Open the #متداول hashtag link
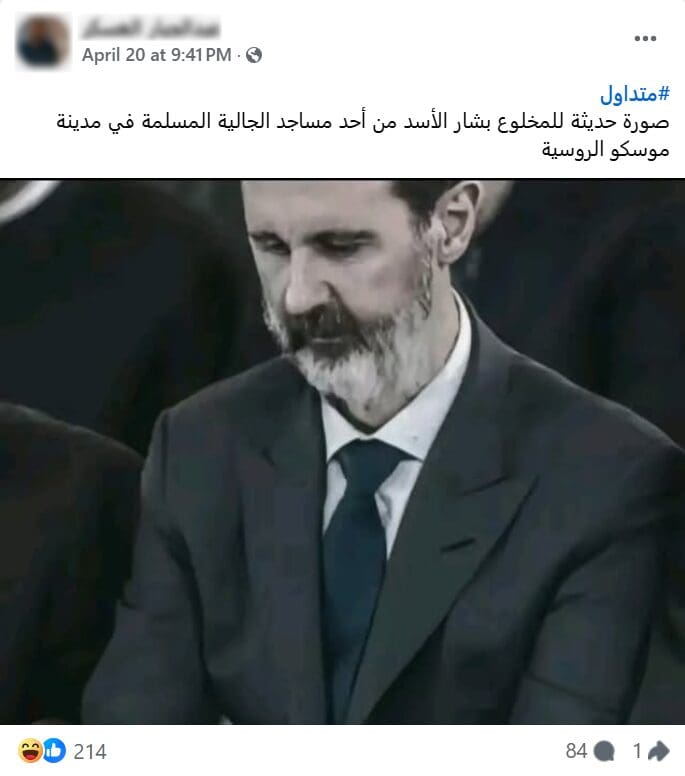This screenshot has width=685, height=776. click(635, 94)
